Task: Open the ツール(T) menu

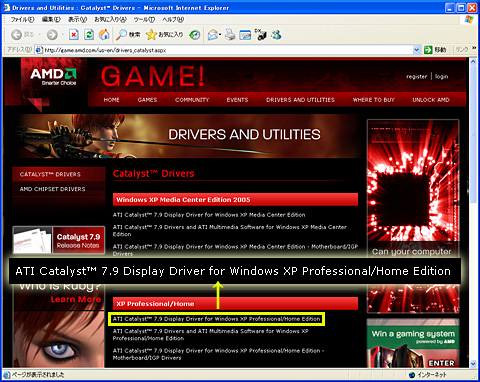Action: point(144,19)
